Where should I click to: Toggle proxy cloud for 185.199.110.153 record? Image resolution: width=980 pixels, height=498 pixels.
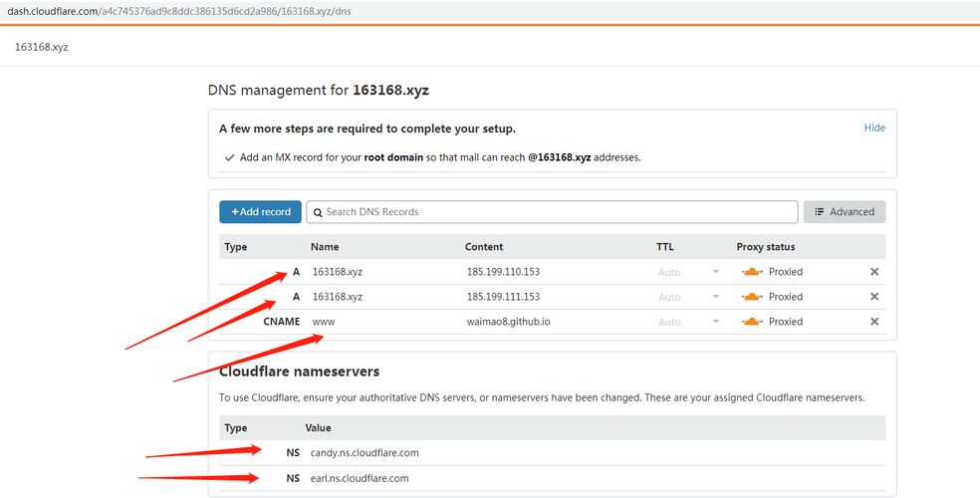(752, 272)
